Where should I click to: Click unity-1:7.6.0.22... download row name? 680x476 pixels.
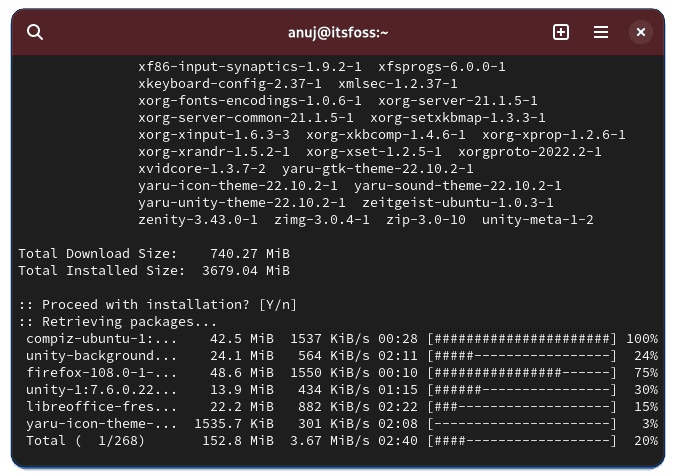[101, 390]
